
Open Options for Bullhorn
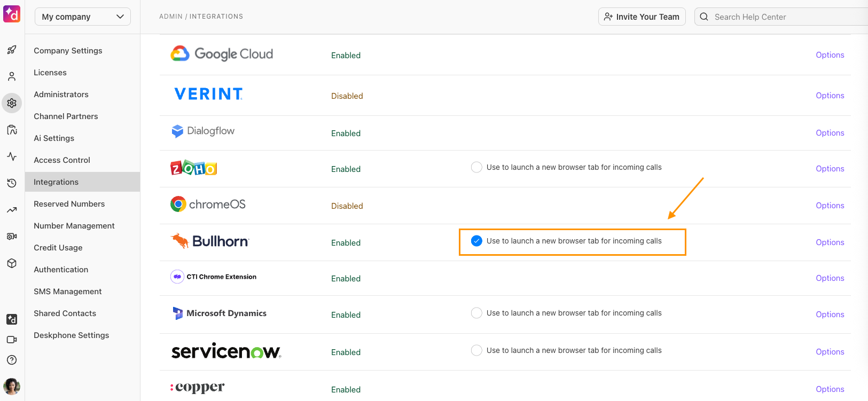coord(830,242)
